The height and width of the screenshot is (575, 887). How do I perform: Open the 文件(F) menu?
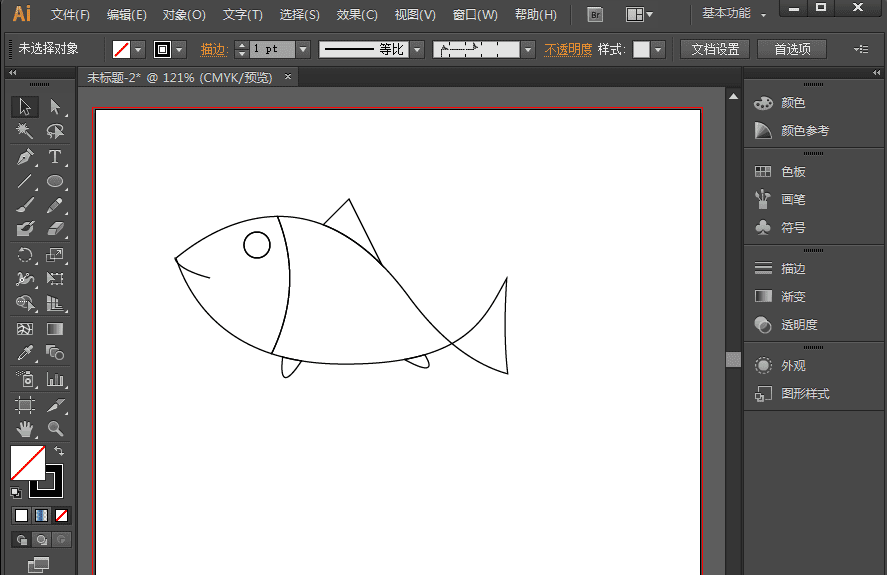point(70,15)
